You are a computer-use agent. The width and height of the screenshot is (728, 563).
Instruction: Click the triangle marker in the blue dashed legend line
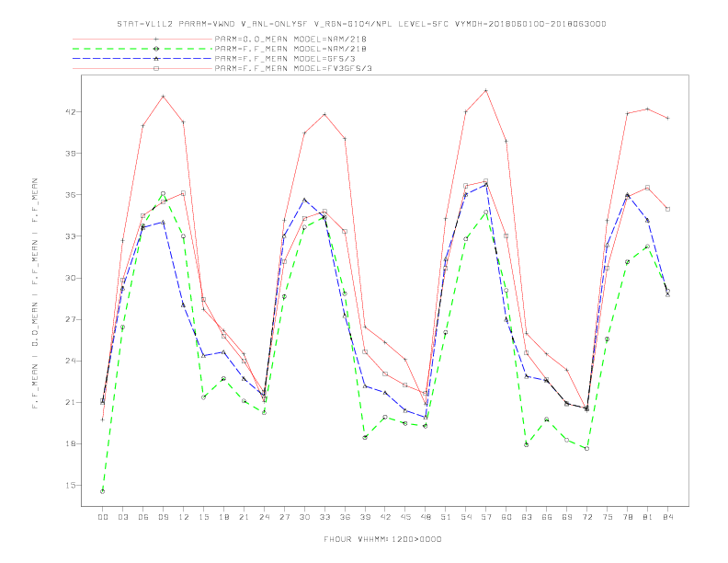(x=156, y=59)
